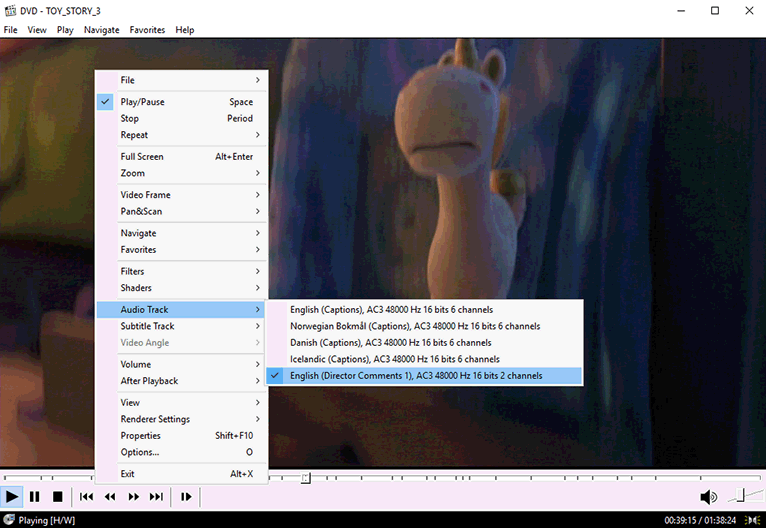Screen dimensions: 766x528
Task: Expand the Shaders submenu
Action: coord(182,288)
